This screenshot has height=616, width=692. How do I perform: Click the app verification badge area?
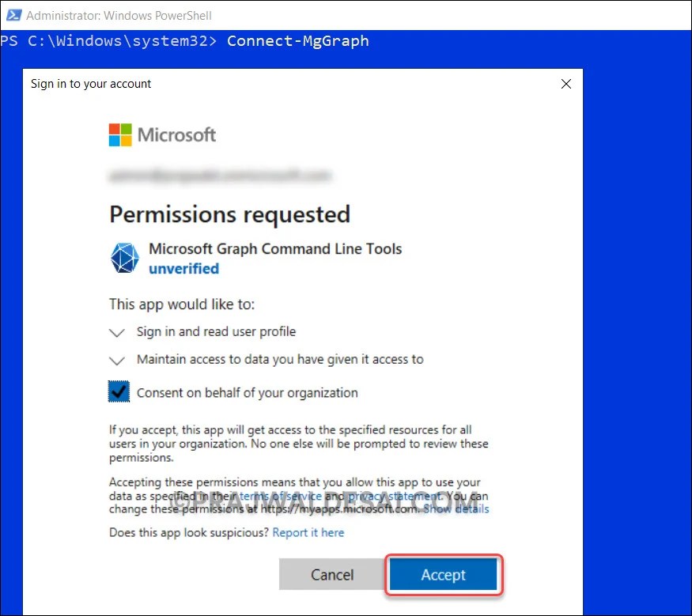[x=183, y=269]
